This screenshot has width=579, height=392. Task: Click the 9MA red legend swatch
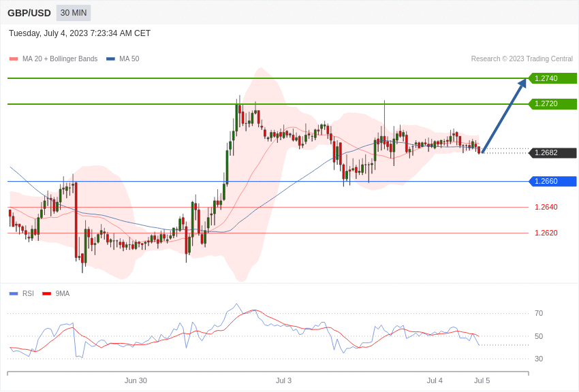[46, 293]
